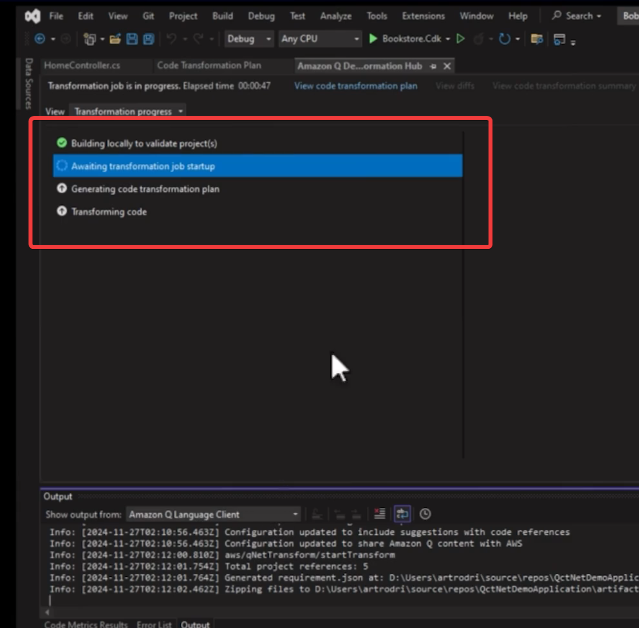Image resolution: width=639 pixels, height=628 pixels.
Task: Open the Show output from dropdown
Action: (213, 514)
